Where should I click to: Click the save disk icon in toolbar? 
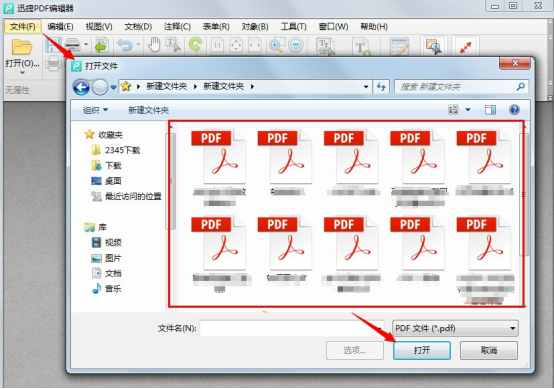(x=53, y=45)
